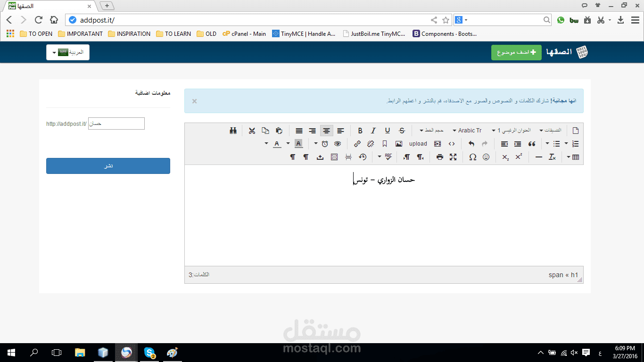Undo the last edit with the undo arrow
Image resolution: width=644 pixels, height=362 pixels.
point(471,144)
